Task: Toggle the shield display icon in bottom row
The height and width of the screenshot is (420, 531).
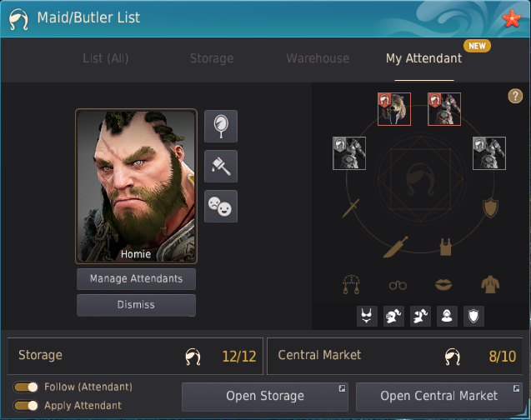Action: [473, 316]
